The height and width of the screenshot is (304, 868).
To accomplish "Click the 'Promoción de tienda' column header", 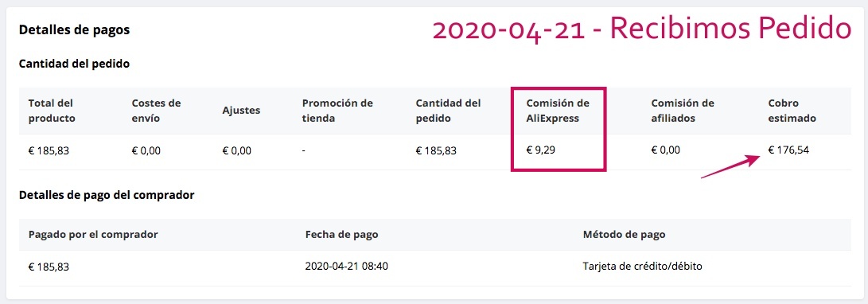I will 337,111.
